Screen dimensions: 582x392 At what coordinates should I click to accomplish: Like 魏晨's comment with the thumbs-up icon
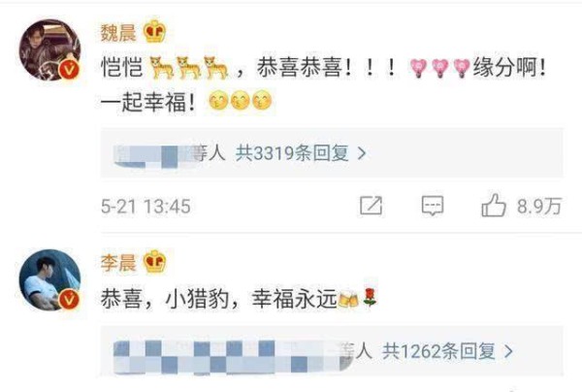pos(494,205)
